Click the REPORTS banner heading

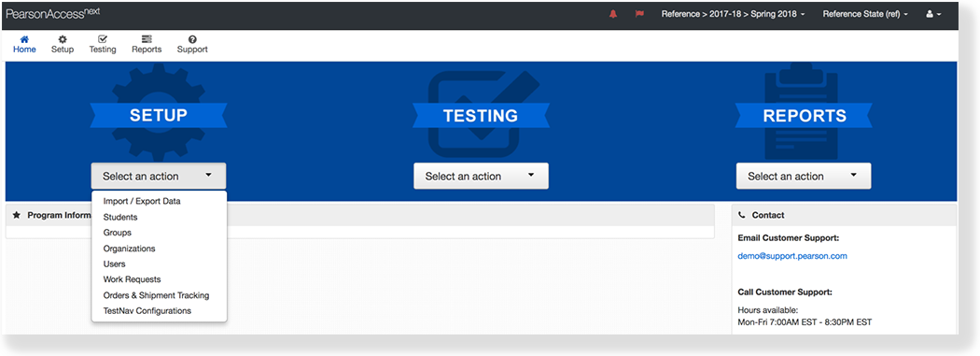coord(805,116)
